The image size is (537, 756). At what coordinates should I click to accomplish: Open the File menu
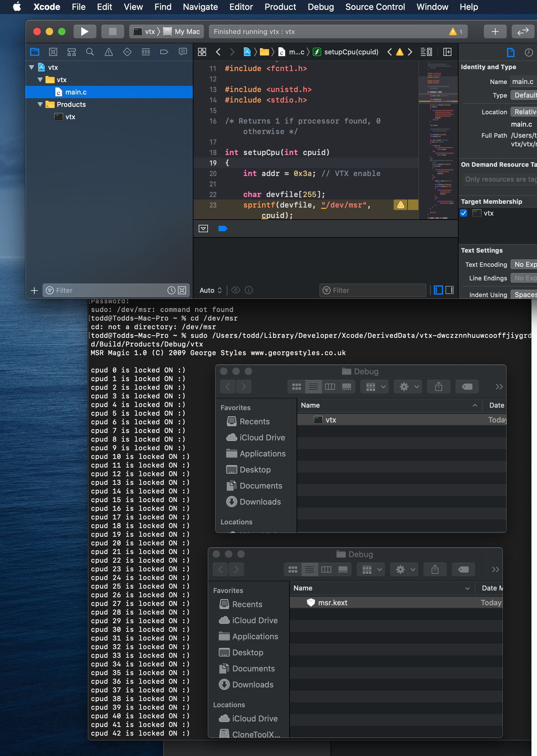tap(79, 6)
